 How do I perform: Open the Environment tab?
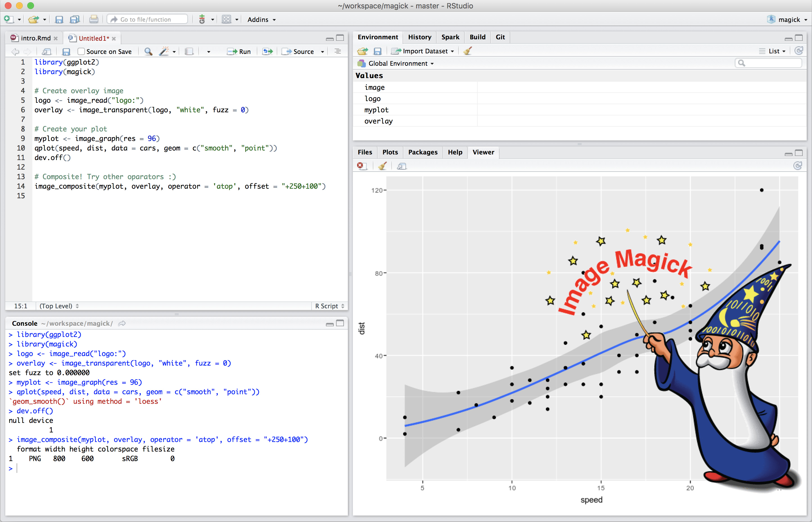(378, 37)
